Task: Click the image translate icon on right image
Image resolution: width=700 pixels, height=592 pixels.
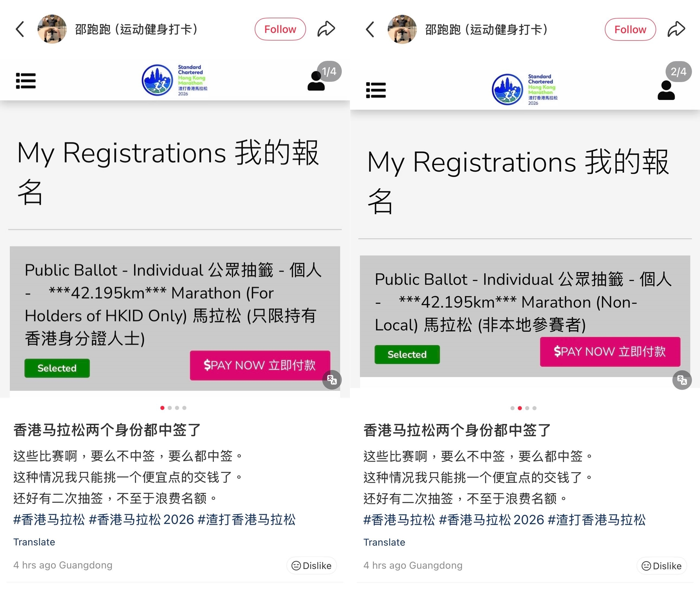Action: 682,380
